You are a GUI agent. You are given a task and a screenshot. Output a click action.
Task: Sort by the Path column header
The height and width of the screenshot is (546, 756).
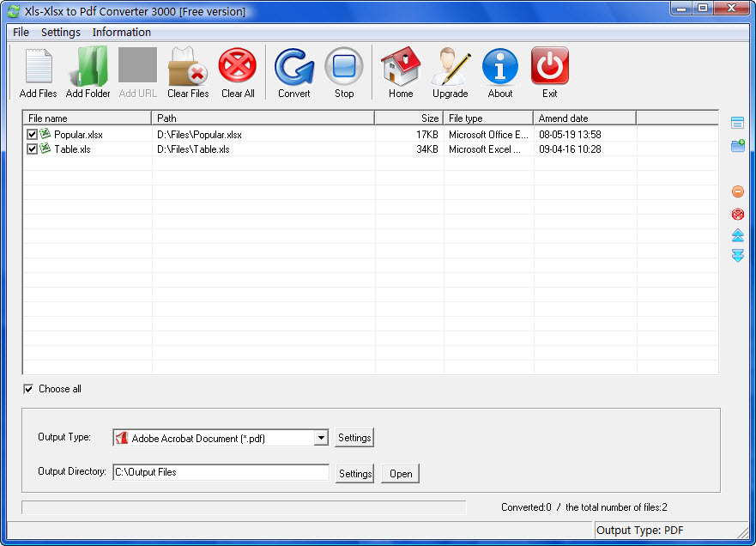(263, 118)
